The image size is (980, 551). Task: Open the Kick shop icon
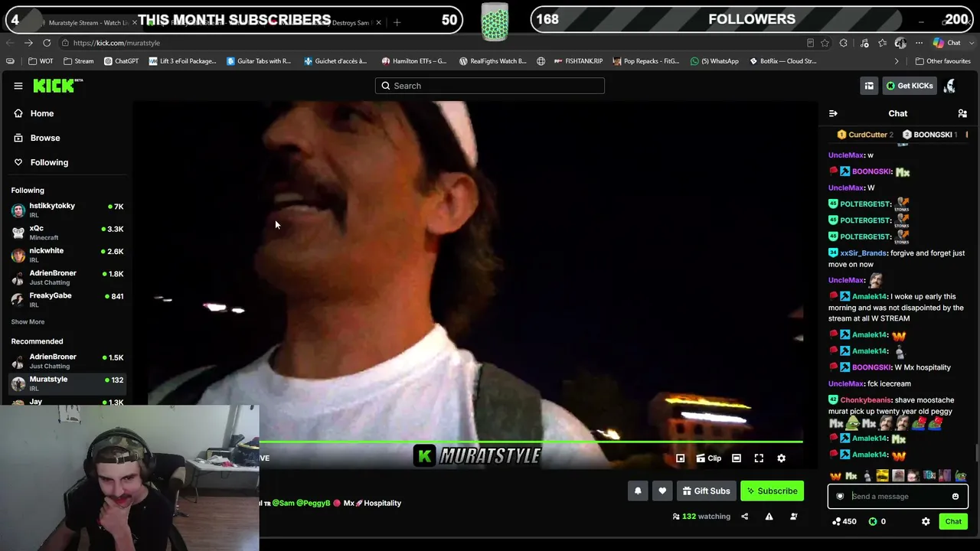tap(869, 86)
